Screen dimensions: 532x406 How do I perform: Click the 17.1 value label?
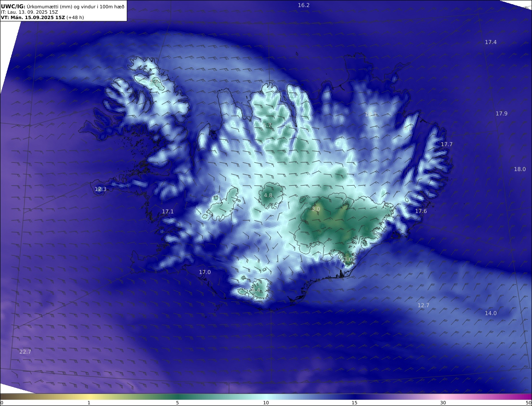(x=168, y=212)
